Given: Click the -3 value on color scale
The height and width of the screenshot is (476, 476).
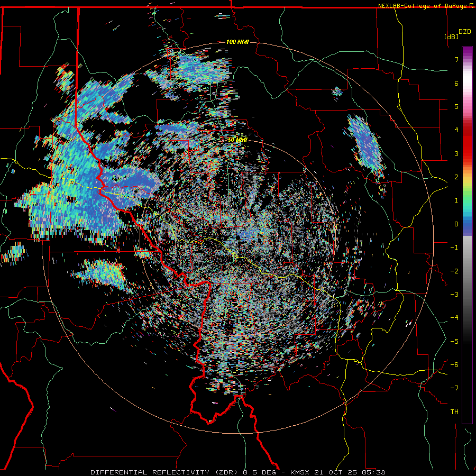Looking at the screenshot, I should point(454,295).
